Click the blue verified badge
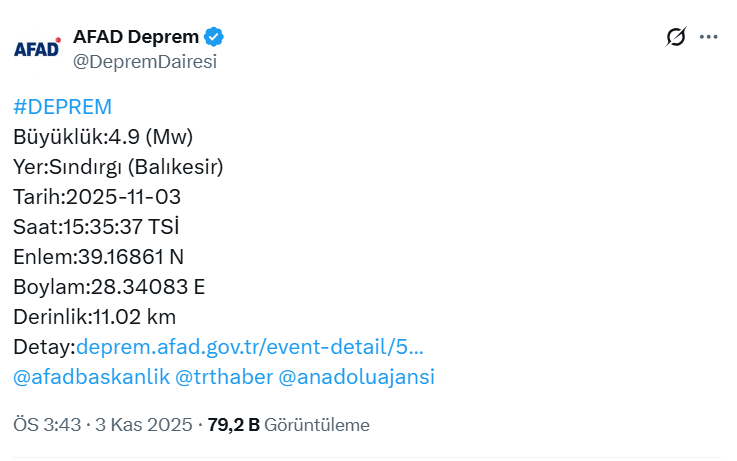 (x=214, y=37)
